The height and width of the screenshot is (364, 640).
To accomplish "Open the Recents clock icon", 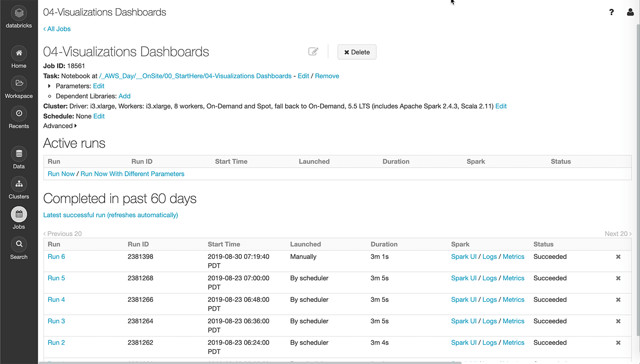I will tap(19, 114).
